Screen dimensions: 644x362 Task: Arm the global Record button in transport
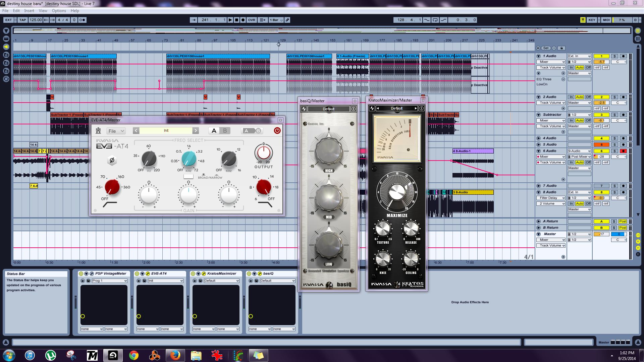(x=243, y=20)
